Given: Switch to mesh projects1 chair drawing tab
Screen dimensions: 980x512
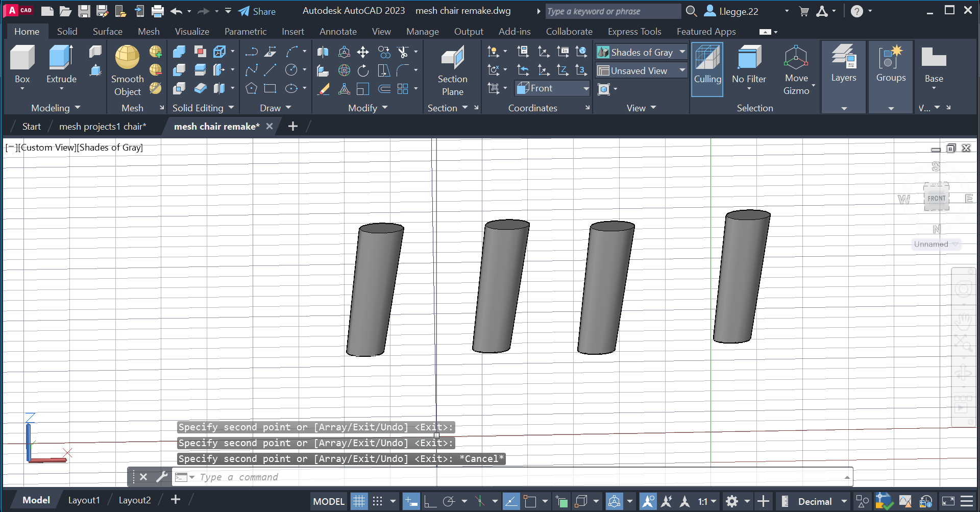Looking at the screenshot, I should (x=103, y=126).
